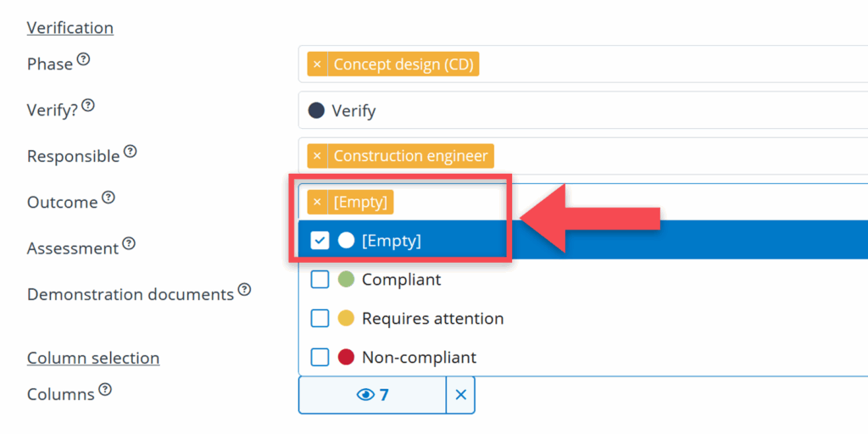Remove the Construction engineer tag

click(x=317, y=156)
